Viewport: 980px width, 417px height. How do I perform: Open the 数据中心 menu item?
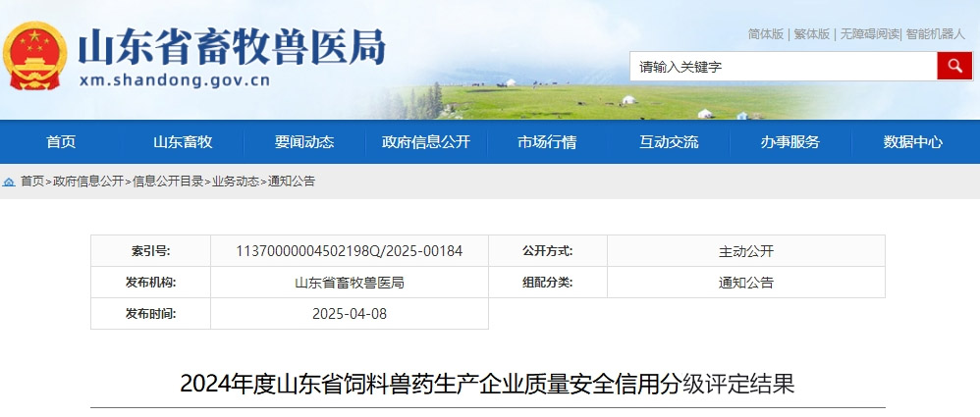tap(912, 142)
